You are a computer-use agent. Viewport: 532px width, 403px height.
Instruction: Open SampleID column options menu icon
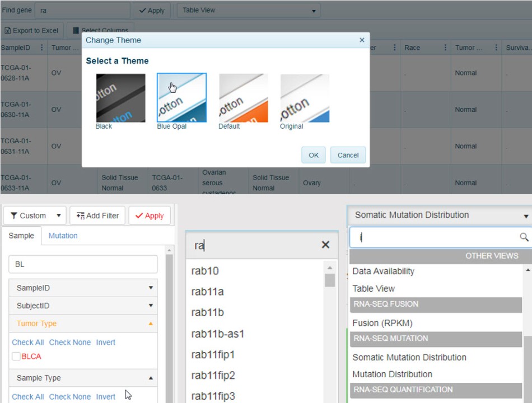[41, 48]
